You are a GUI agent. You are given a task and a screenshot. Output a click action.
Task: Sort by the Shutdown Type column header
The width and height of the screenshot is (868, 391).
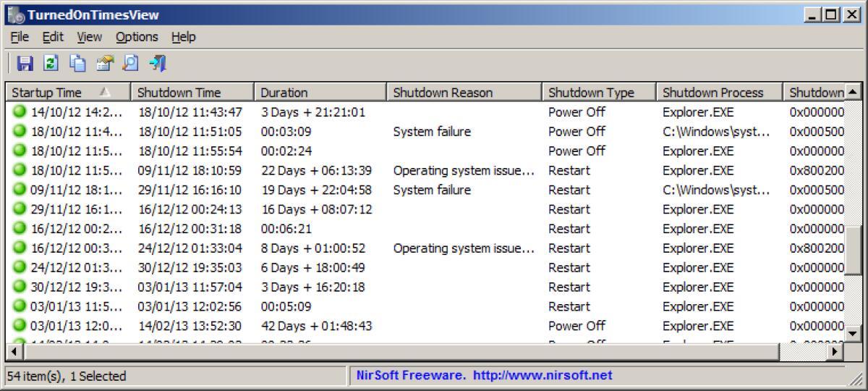599,92
